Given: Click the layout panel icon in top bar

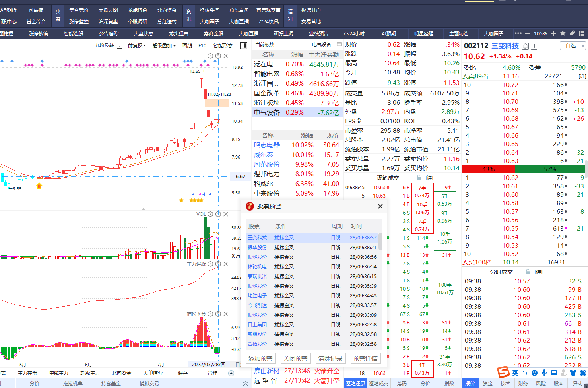Looking at the screenshot, I should [581, 33].
